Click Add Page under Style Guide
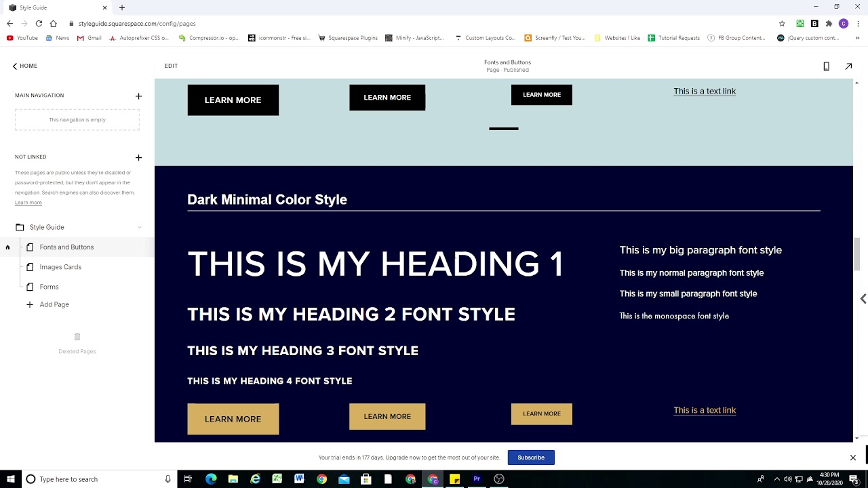The height and width of the screenshot is (488, 868). coord(54,304)
